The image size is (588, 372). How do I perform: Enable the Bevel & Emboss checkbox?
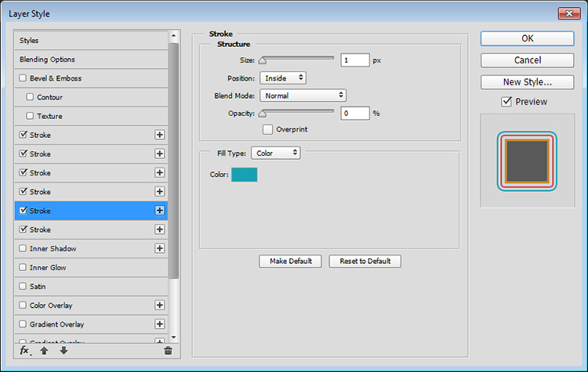(23, 78)
